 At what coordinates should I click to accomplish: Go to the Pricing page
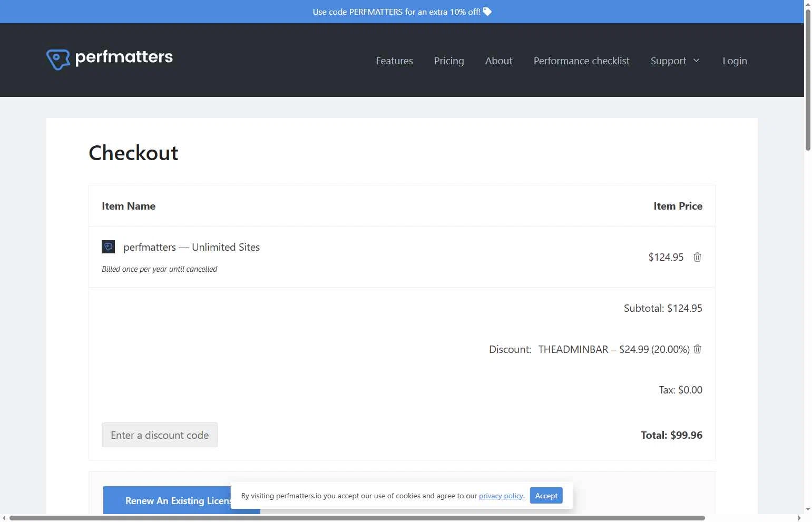[x=449, y=61]
